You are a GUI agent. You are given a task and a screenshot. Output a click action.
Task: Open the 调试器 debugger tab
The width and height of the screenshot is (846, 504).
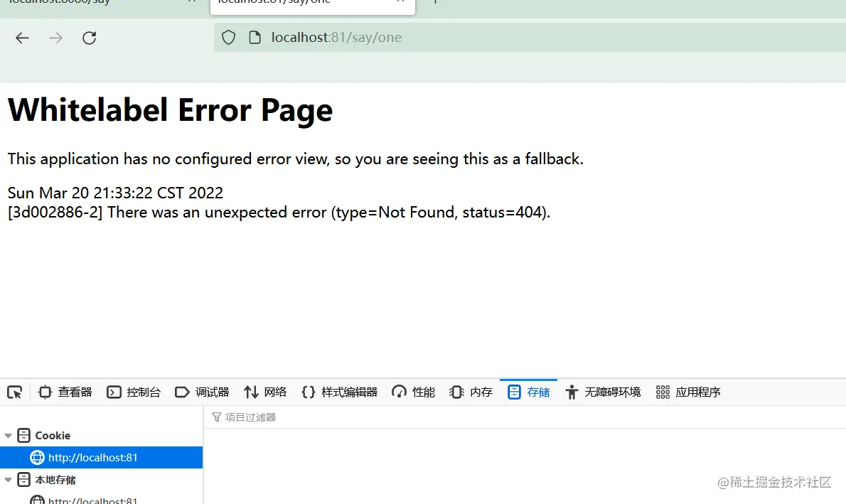click(202, 392)
